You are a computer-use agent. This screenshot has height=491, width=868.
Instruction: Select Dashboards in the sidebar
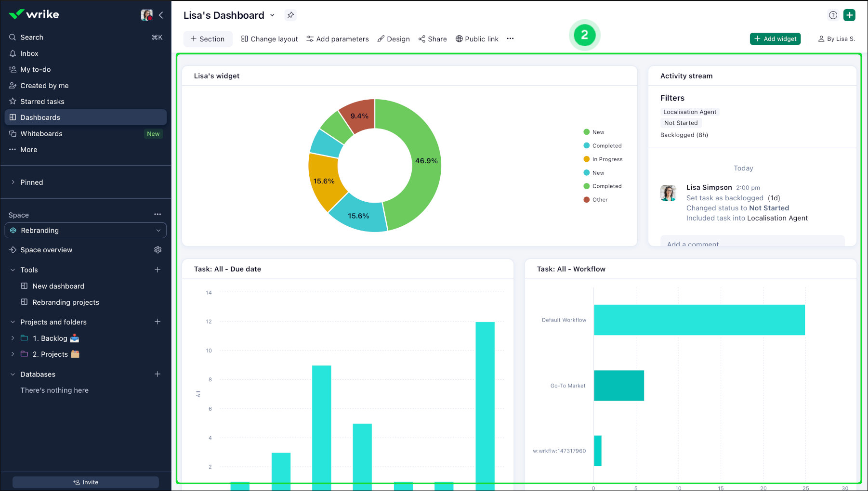tap(86, 117)
